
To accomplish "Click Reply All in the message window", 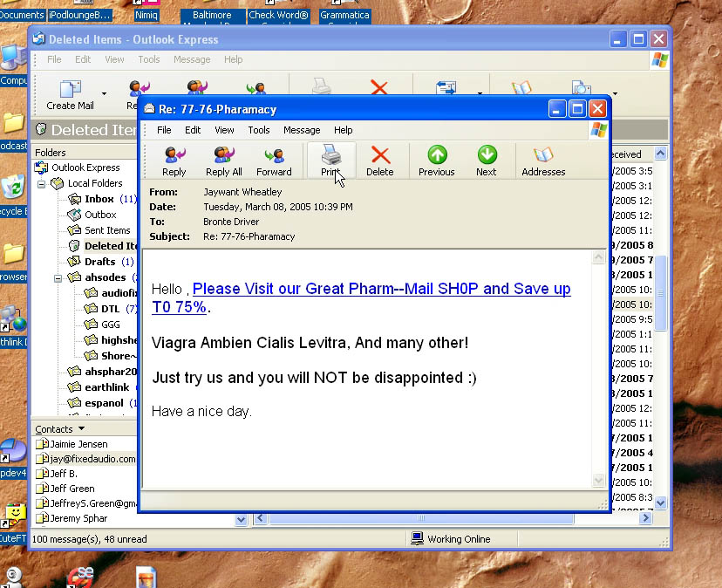I will click(x=224, y=161).
